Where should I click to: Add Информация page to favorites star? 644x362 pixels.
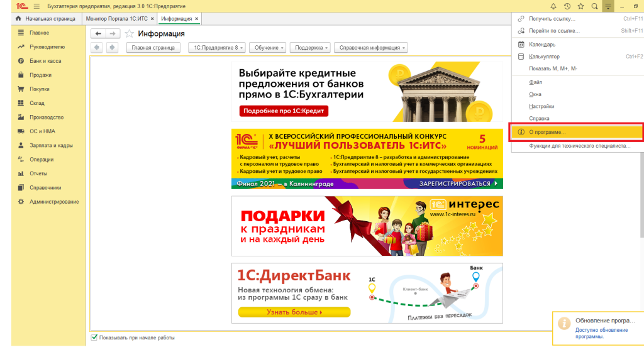pos(130,33)
